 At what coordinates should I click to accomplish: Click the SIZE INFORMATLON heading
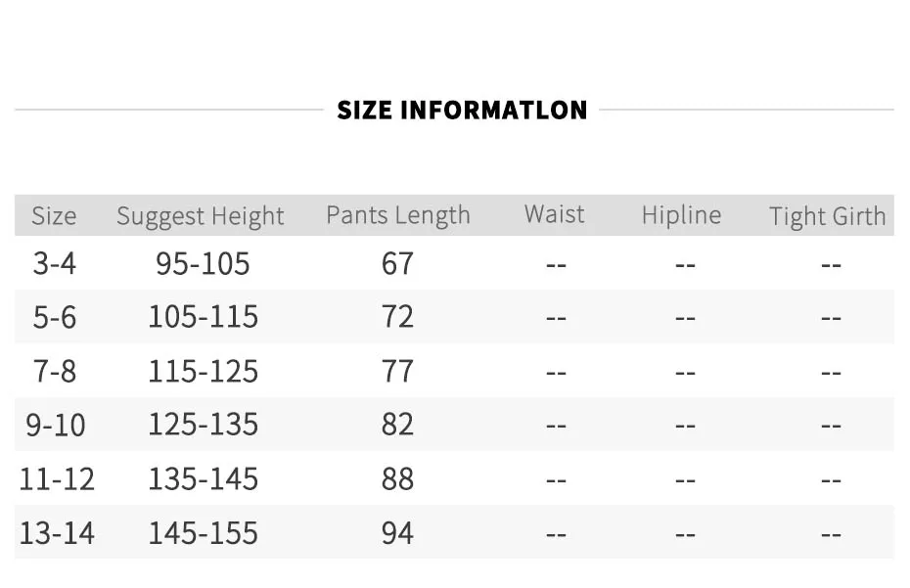pyautogui.click(x=462, y=110)
